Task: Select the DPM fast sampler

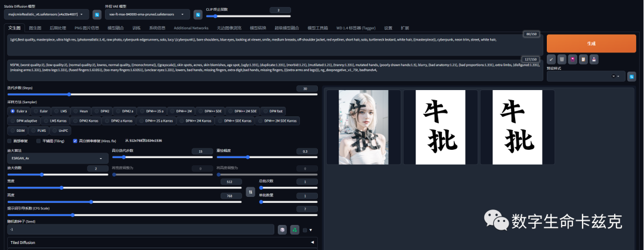Action: [x=273, y=111]
